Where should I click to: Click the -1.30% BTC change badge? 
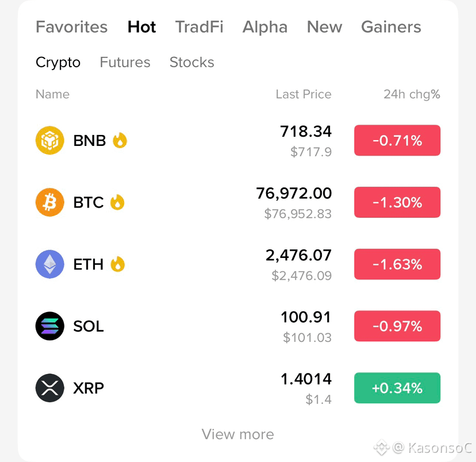click(x=397, y=202)
